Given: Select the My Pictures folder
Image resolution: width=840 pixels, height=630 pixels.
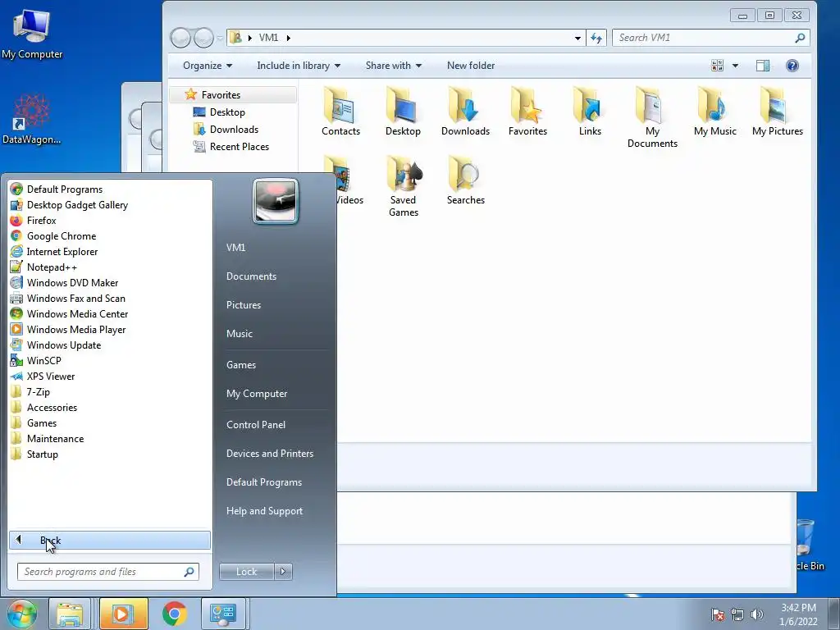Looking at the screenshot, I should click(x=778, y=112).
